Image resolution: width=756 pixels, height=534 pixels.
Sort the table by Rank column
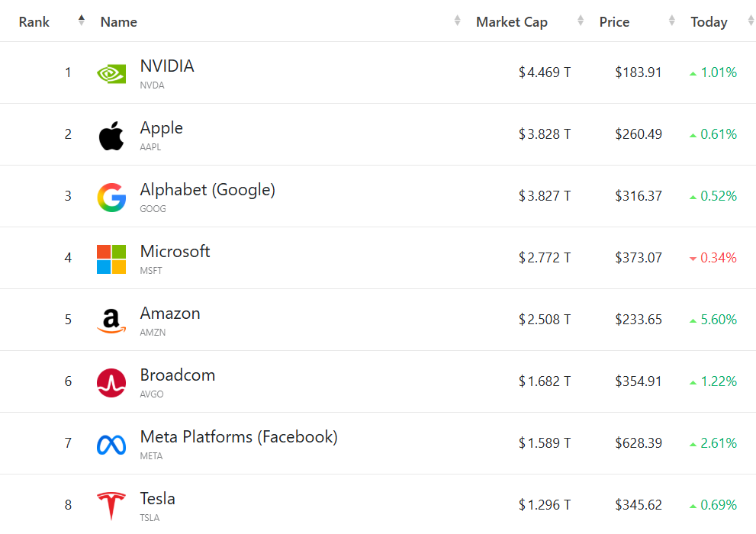[34, 22]
